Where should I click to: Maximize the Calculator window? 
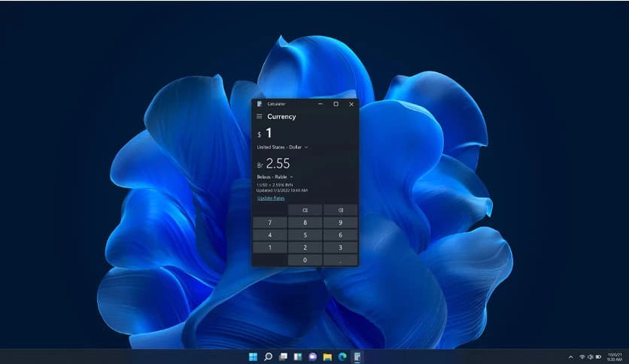[x=336, y=104]
